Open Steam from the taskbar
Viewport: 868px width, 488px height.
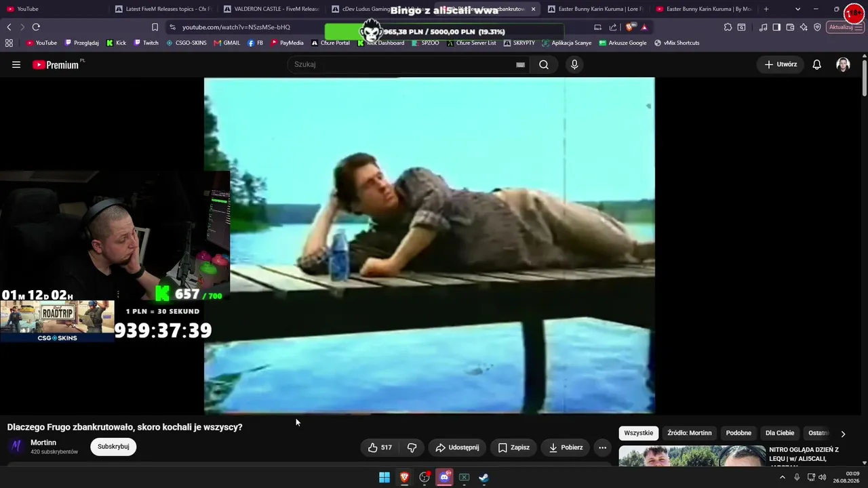point(484,477)
